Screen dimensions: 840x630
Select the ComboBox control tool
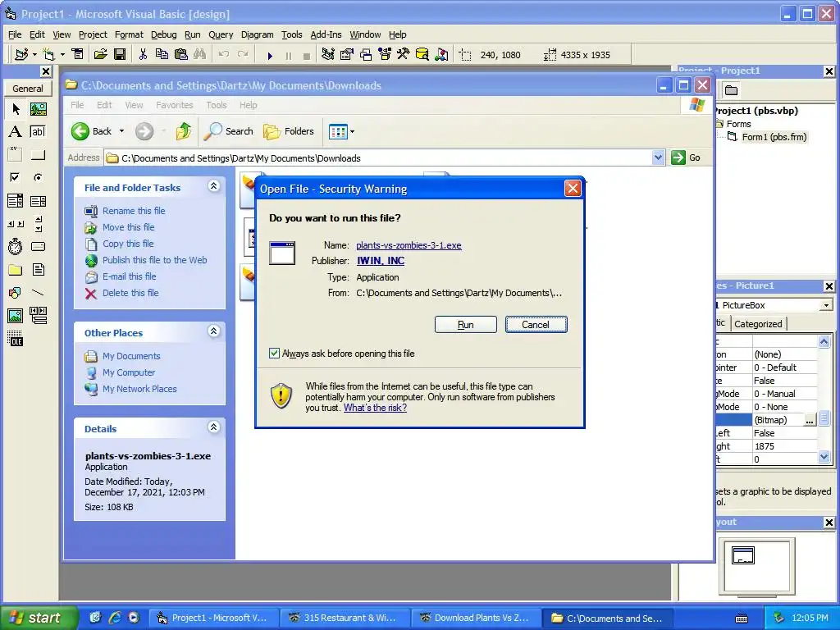(x=16, y=201)
